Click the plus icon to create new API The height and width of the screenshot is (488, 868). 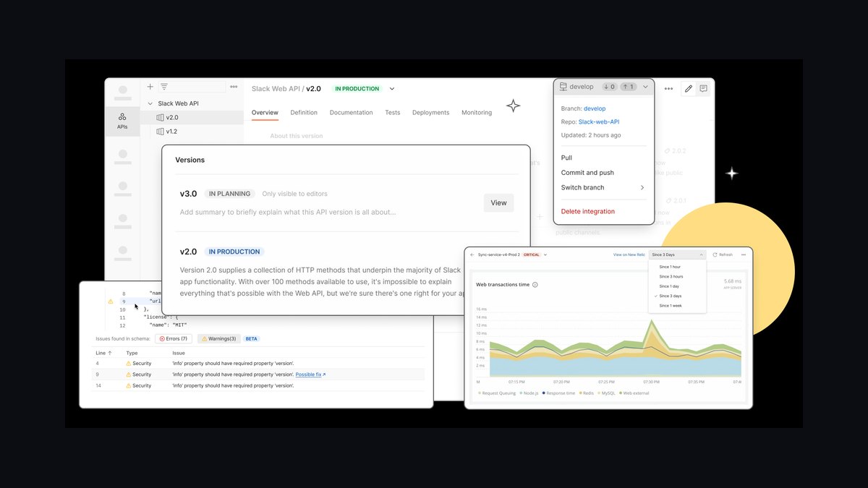coord(150,87)
